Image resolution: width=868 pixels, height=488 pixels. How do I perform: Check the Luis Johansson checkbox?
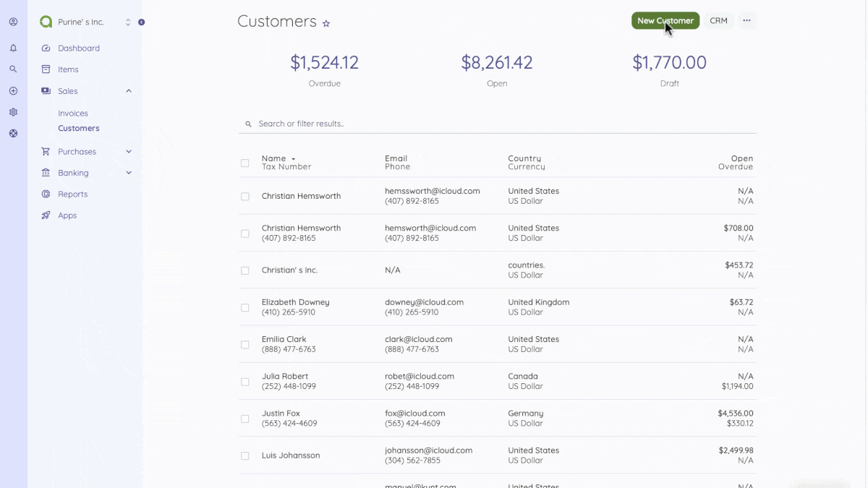point(245,455)
